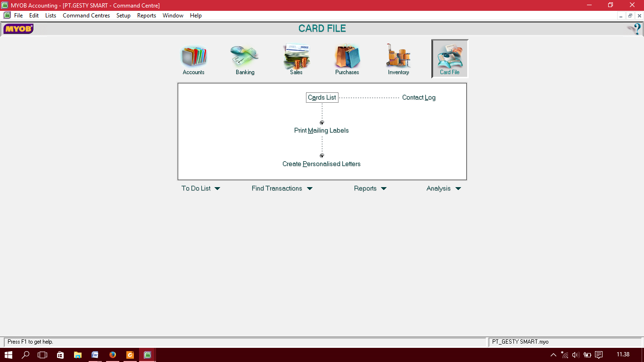Screen dimensions: 644x362
Task: Open the Sales command centre
Action: (296, 60)
